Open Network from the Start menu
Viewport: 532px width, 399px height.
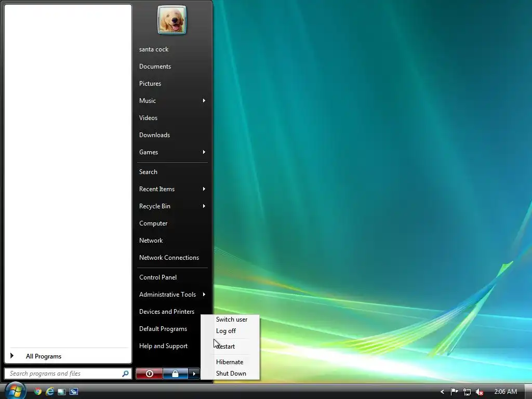pyautogui.click(x=151, y=240)
